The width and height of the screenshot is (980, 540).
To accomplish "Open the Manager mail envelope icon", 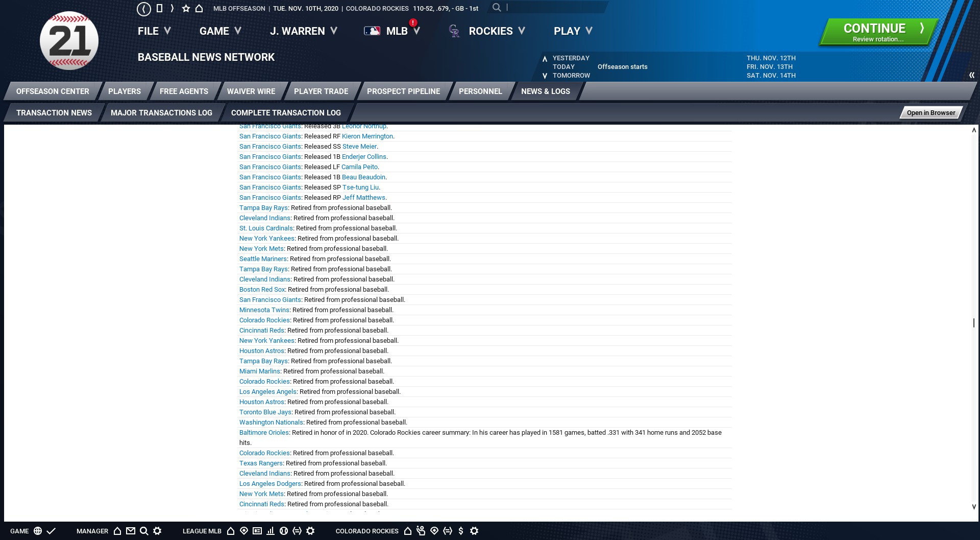I will (x=131, y=531).
